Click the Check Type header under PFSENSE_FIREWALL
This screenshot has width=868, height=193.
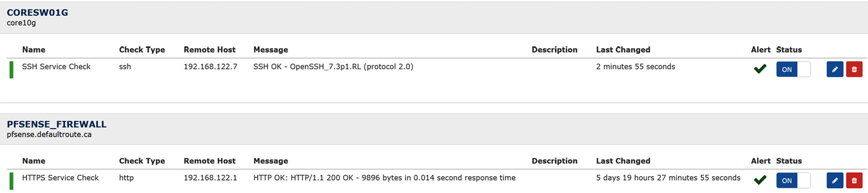tap(142, 161)
